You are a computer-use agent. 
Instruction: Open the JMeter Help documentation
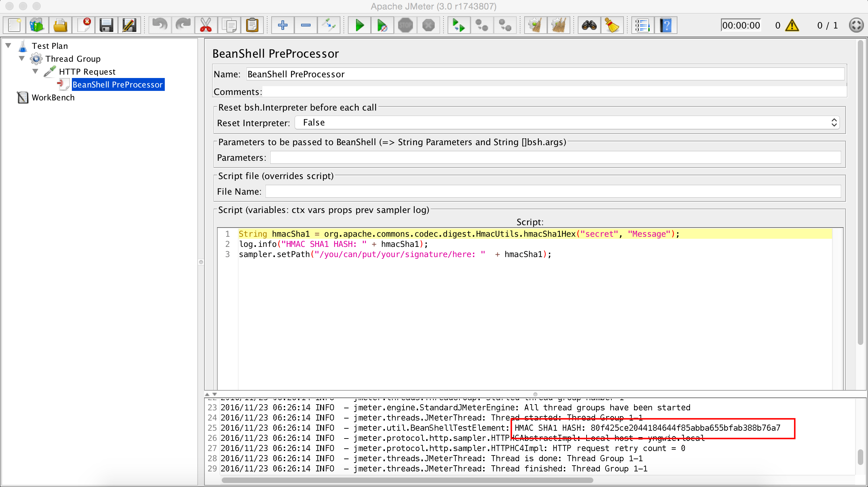(666, 25)
